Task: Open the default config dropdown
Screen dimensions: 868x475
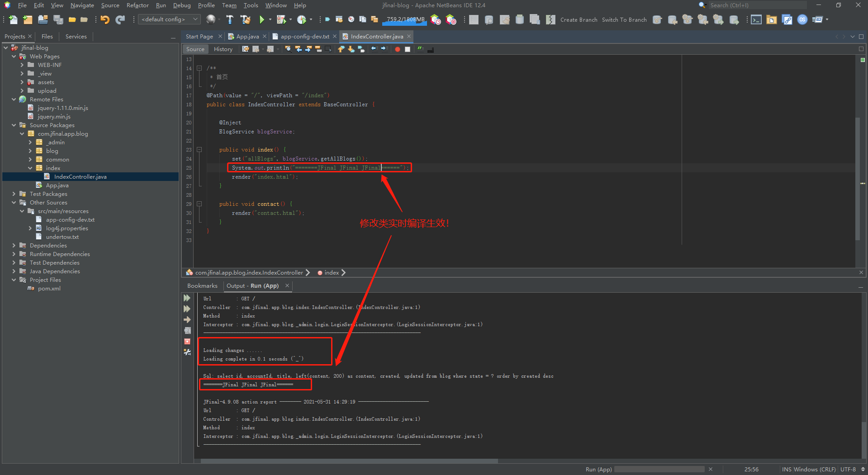Action: point(170,19)
